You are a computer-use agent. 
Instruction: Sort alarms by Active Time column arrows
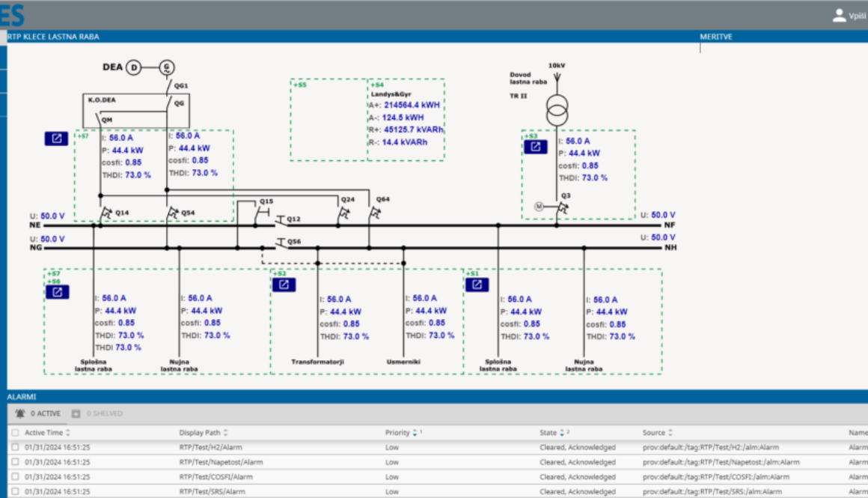tap(68, 433)
